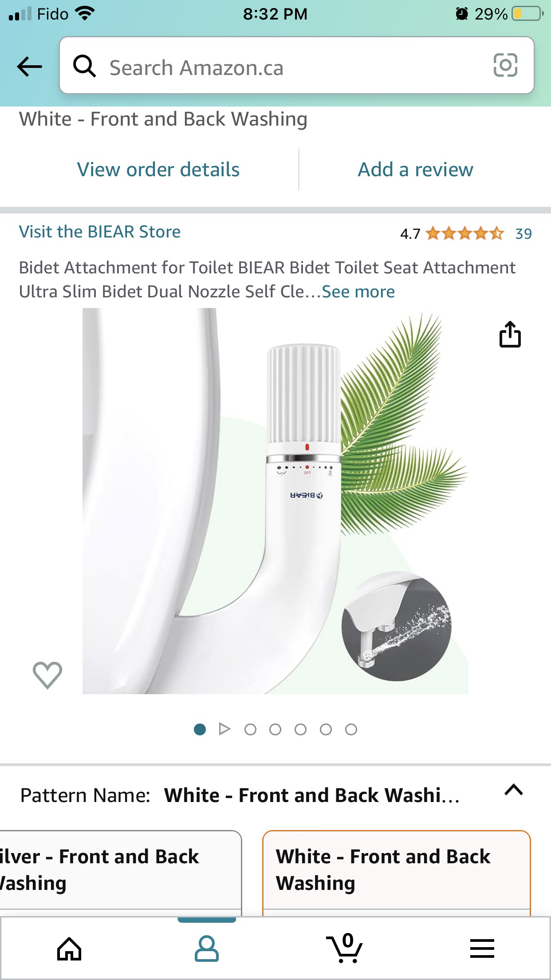Screen dimensions: 551x980
Task: Collapse the Pattern Name section chevron
Action: (514, 790)
